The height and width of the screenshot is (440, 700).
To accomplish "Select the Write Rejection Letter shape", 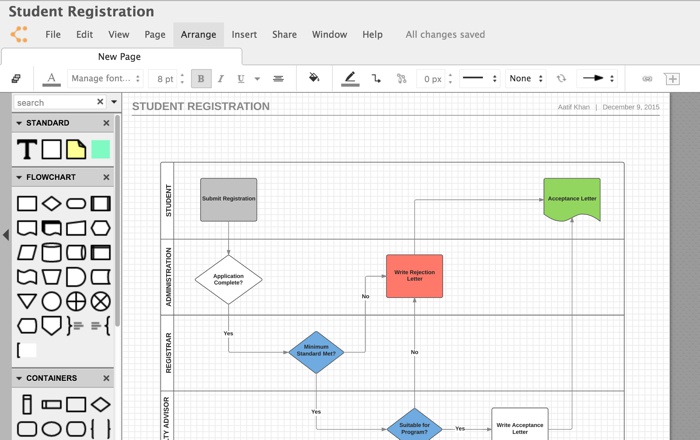I will (414, 276).
